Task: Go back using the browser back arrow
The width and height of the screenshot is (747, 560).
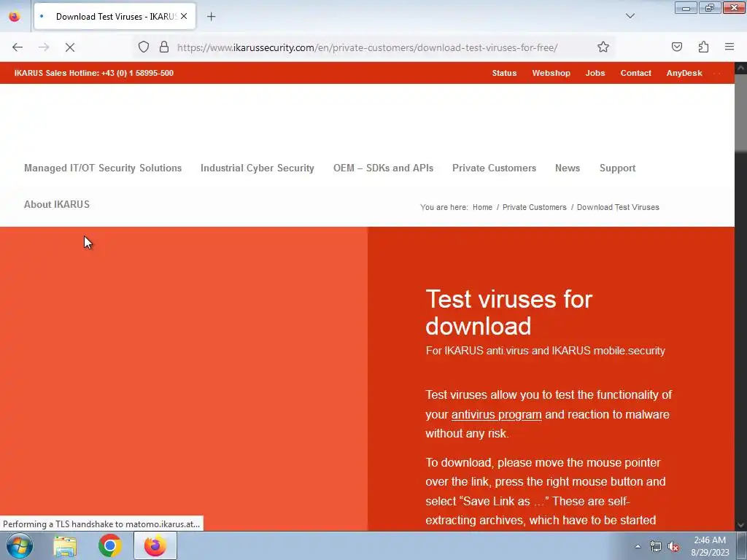Action: click(18, 47)
